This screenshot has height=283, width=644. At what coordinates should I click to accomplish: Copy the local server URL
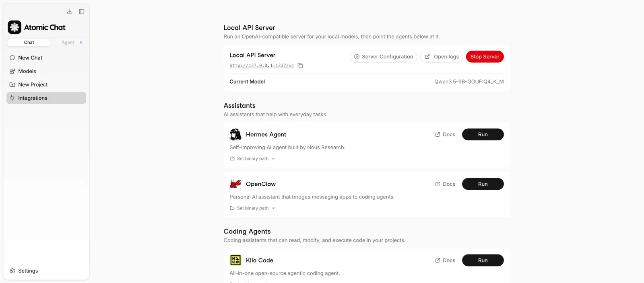(x=300, y=66)
